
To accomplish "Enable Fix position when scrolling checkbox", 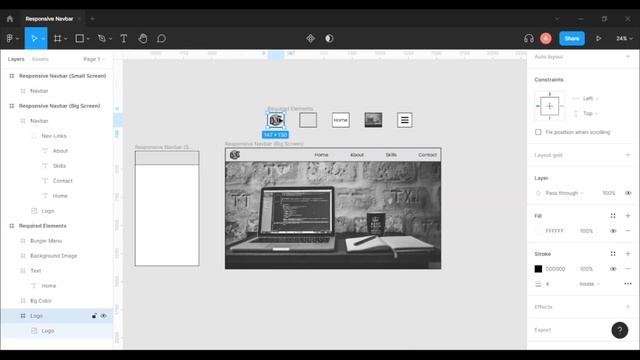I will (x=538, y=132).
